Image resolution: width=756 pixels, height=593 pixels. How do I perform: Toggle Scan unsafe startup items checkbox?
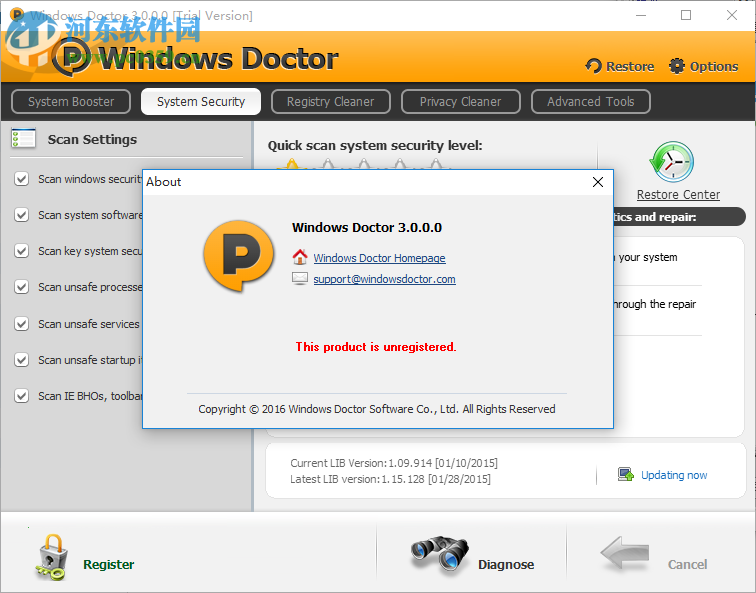tap(21, 360)
